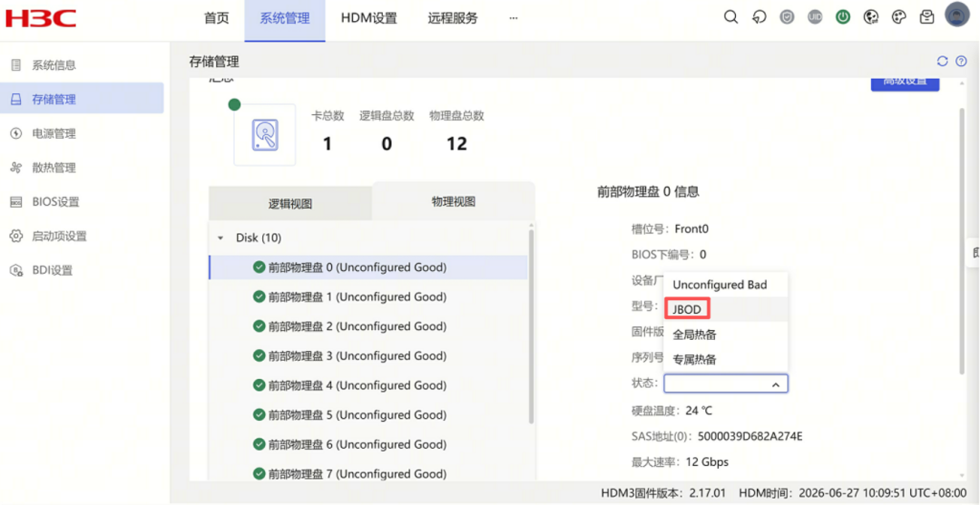The width and height of the screenshot is (980, 505).
Task: Select 前部物理盘 2 (Unconfigured Good)
Action: (x=368, y=326)
